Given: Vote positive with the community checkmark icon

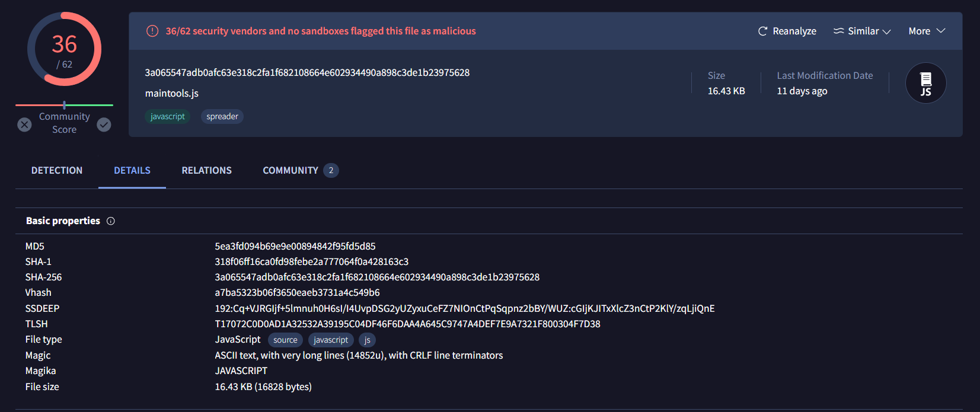Looking at the screenshot, I should 104,124.
